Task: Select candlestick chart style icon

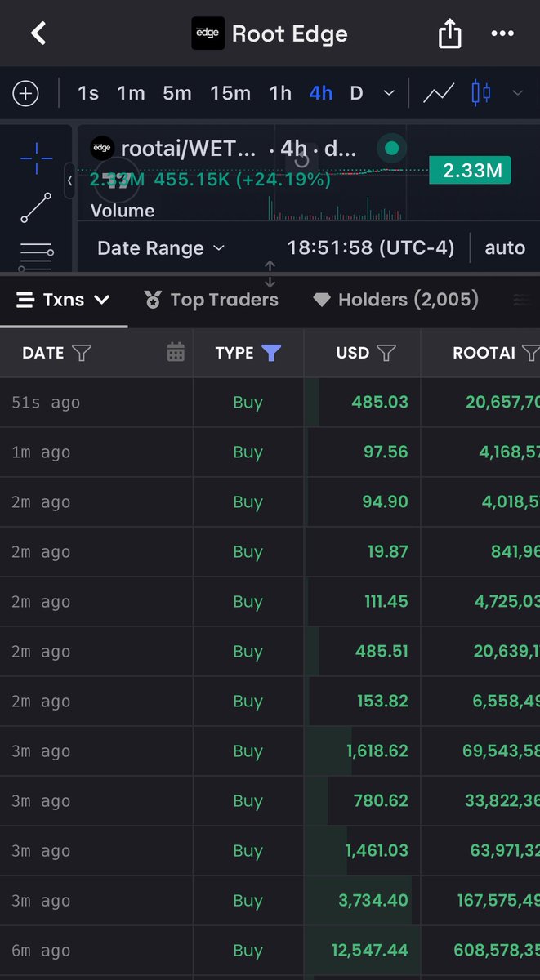Action: point(482,93)
